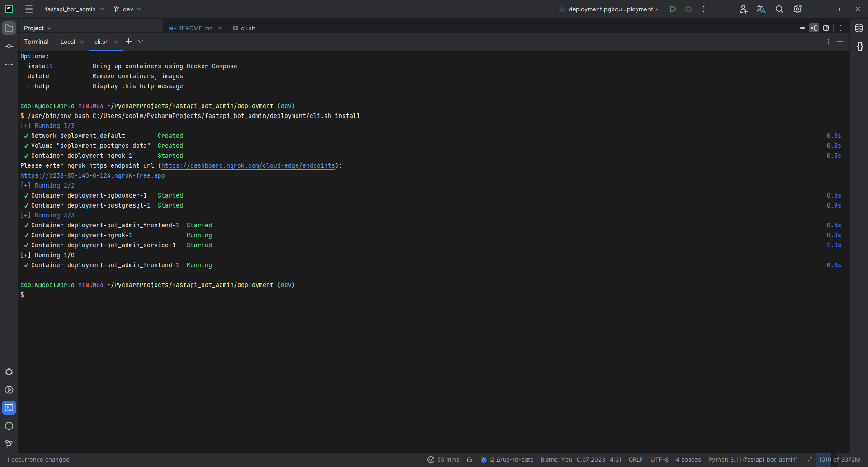Click the Google icon in status bar

click(x=470, y=460)
